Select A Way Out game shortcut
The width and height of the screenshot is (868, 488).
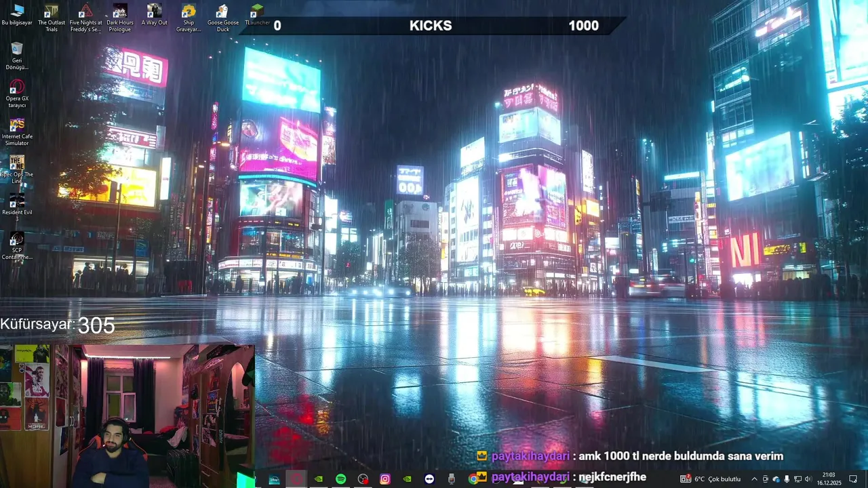pos(154,14)
